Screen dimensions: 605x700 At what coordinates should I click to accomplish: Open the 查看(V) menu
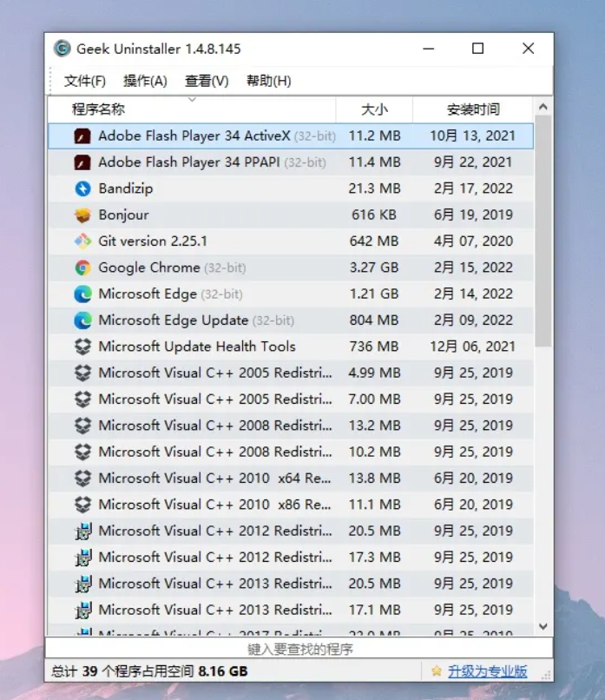(207, 81)
